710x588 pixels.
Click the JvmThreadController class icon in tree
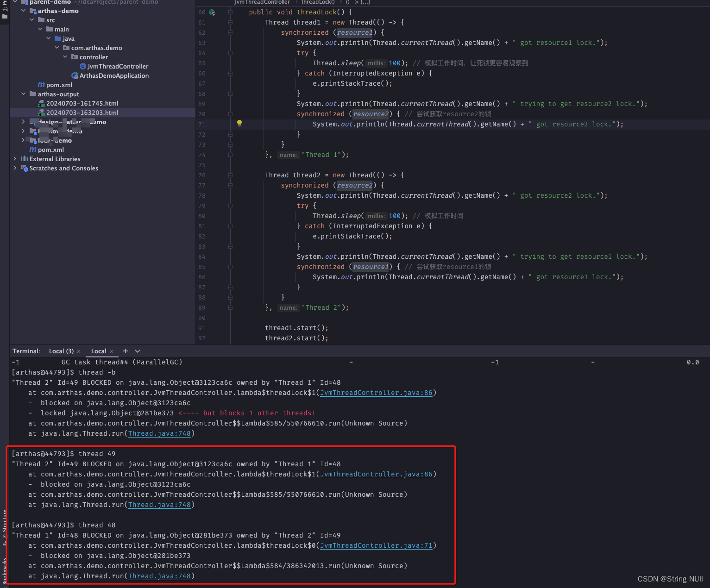coord(83,66)
